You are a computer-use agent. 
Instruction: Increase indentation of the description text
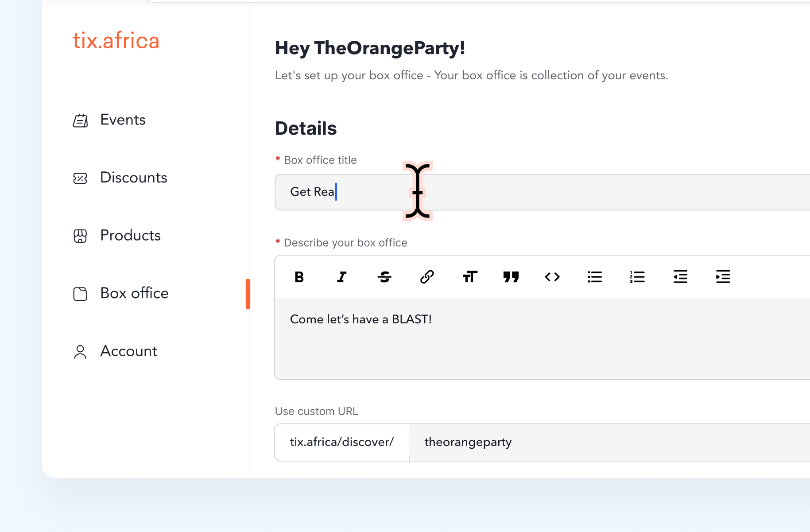[x=722, y=277]
